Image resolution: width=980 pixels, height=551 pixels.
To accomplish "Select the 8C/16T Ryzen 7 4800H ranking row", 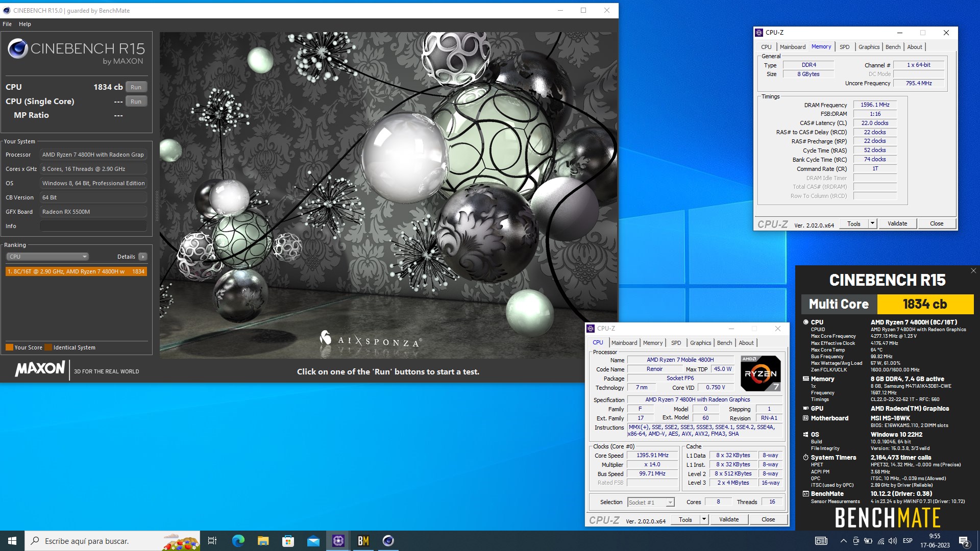I will pyautogui.click(x=76, y=271).
